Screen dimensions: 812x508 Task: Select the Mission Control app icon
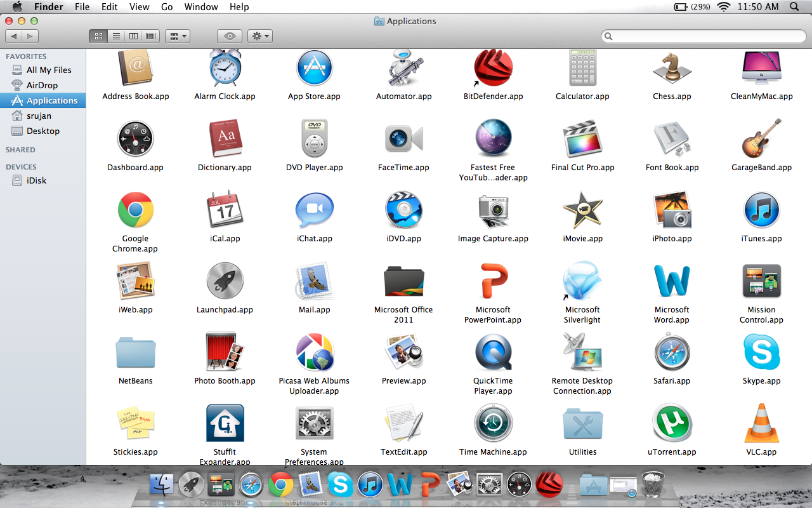tap(761, 281)
